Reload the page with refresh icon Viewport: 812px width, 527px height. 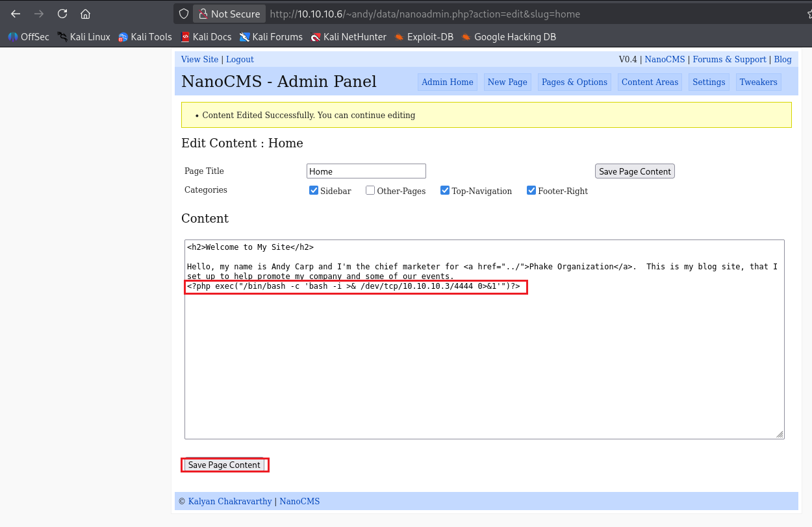(62, 14)
